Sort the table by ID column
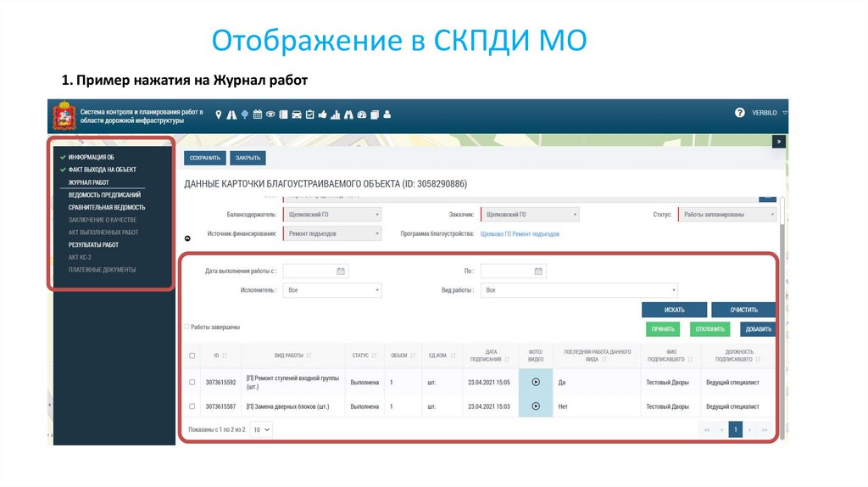This screenshot has width=868, height=487. click(224, 355)
